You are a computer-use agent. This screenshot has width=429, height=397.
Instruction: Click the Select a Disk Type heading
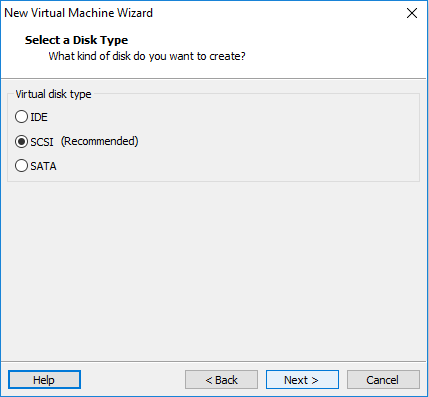[x=76, y=40]
